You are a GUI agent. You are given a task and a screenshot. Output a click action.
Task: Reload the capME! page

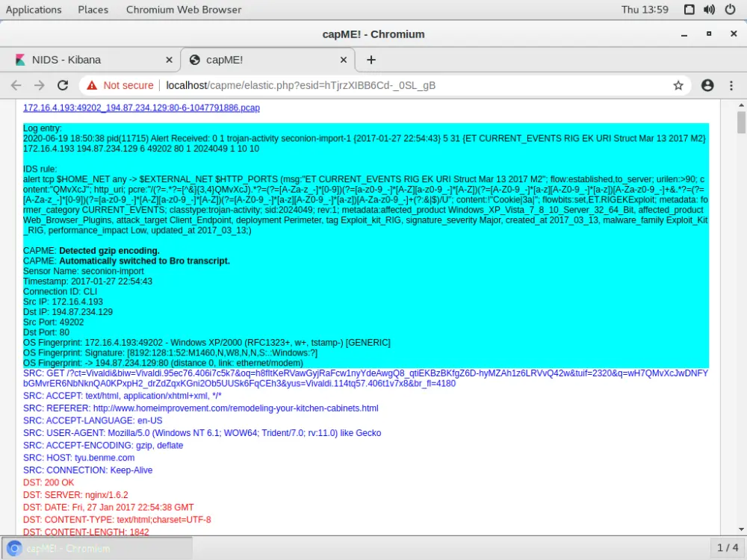click(x=63, y=85)
